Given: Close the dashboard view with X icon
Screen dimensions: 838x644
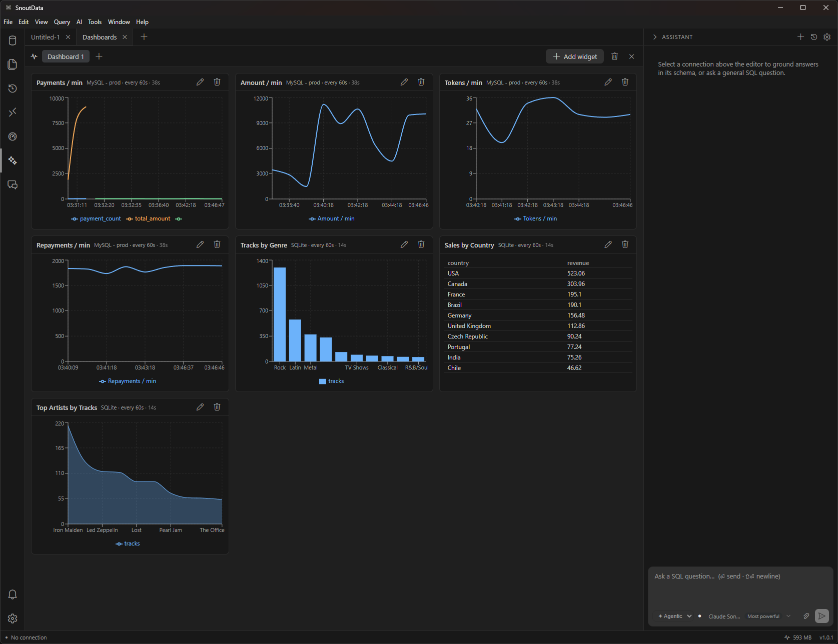Looking at the screenshot, I should (632, 56).
